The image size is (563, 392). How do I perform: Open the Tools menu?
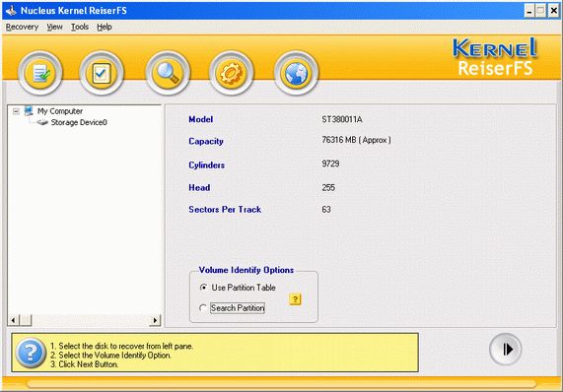point(80,27)
